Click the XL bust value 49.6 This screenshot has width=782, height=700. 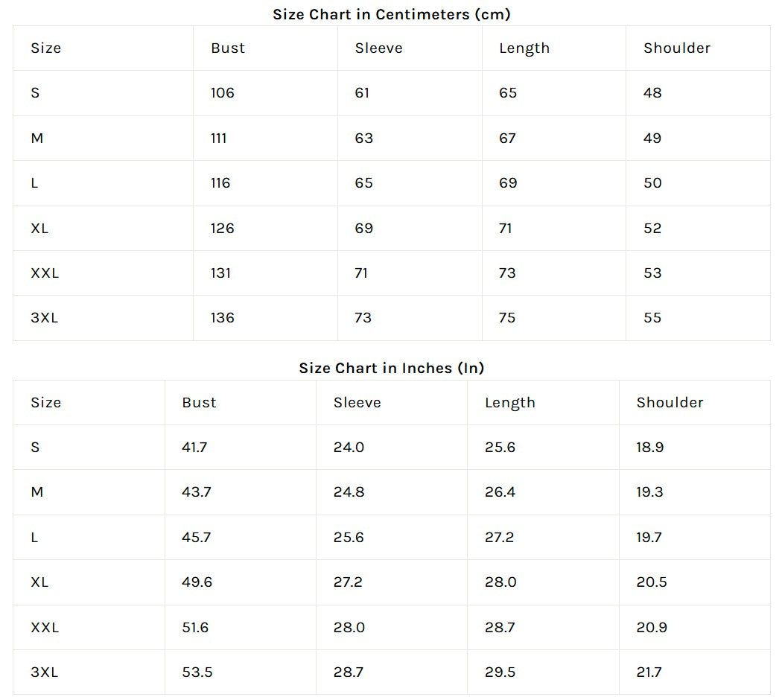pos(197,582)
